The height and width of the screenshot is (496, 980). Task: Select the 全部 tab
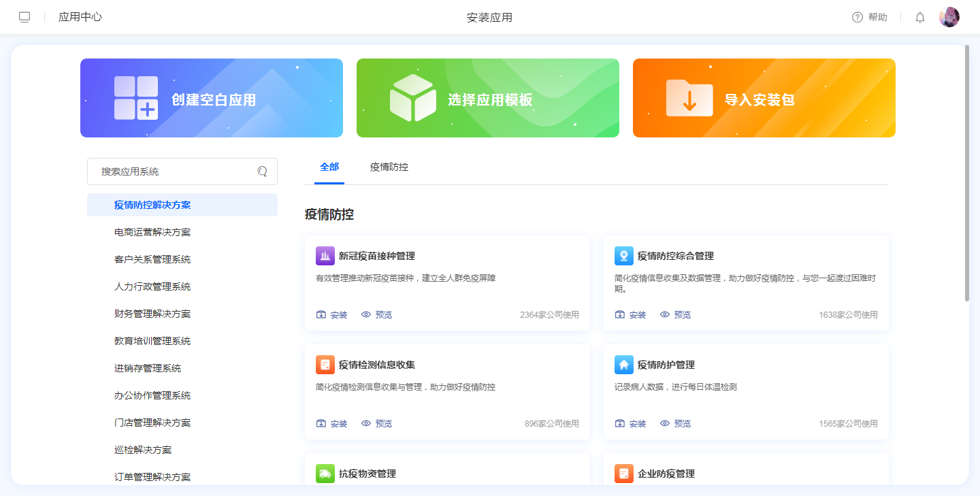329,167
